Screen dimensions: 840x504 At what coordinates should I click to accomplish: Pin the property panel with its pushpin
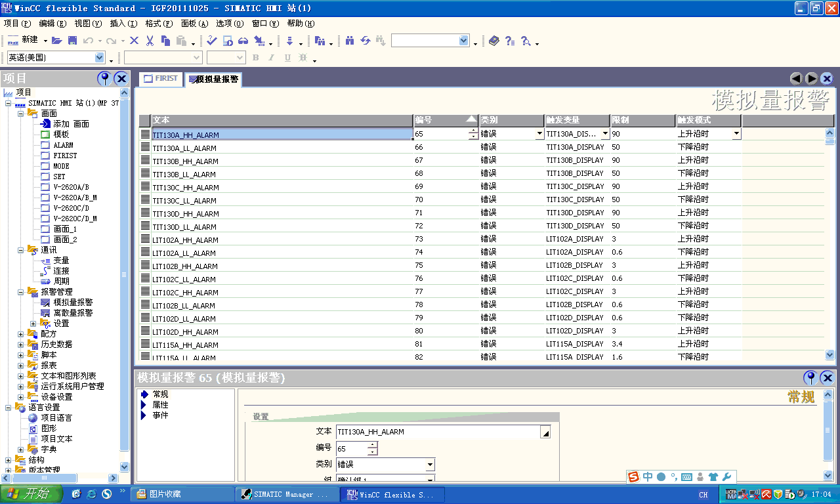tap(810, 377)
